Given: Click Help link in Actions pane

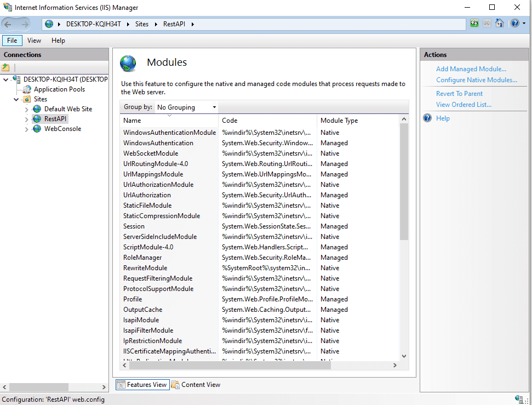Looking at the screenshot, I should tap(443, 118).
